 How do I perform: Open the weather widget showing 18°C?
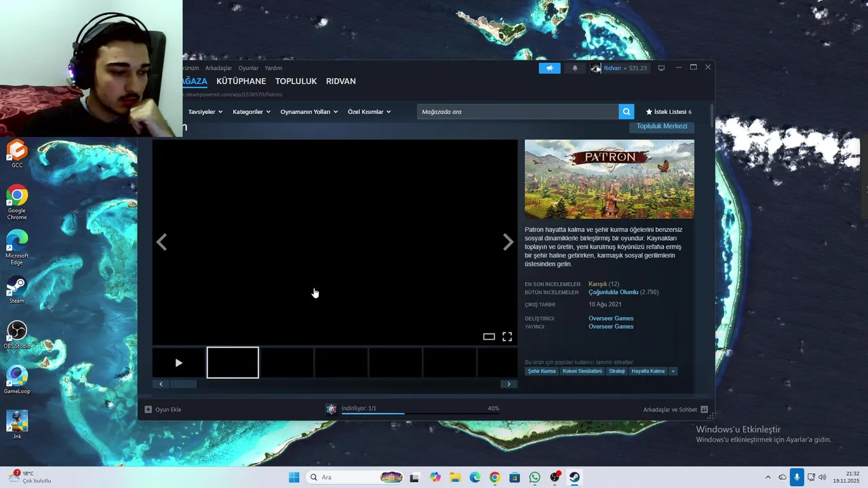(x=28, y=477)
